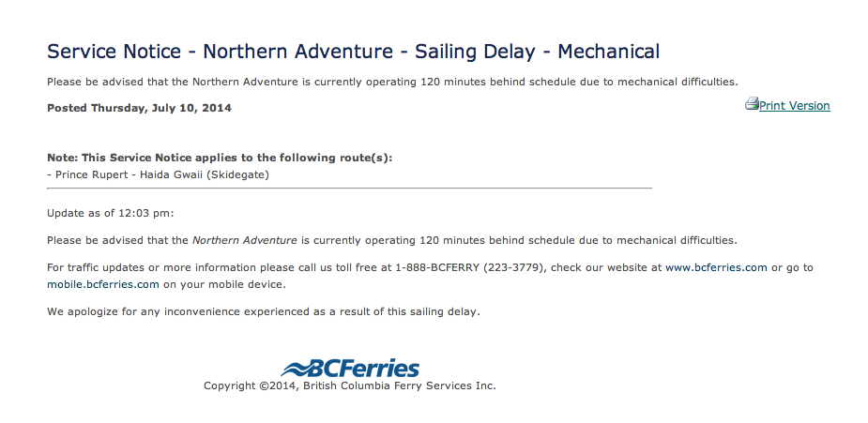Click the Update as of 12:03 pm line
Image resolution: width=868 pixels, height=423 pixels.
110,214
